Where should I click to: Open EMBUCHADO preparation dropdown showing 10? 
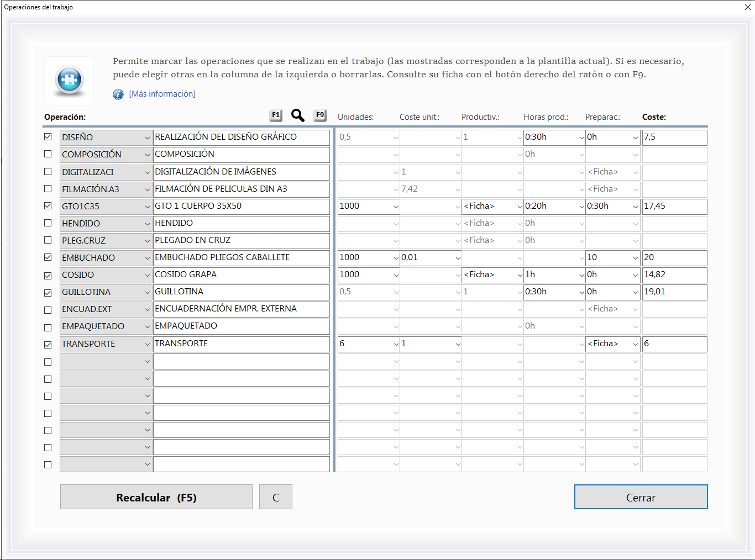(x=635, y=258)
